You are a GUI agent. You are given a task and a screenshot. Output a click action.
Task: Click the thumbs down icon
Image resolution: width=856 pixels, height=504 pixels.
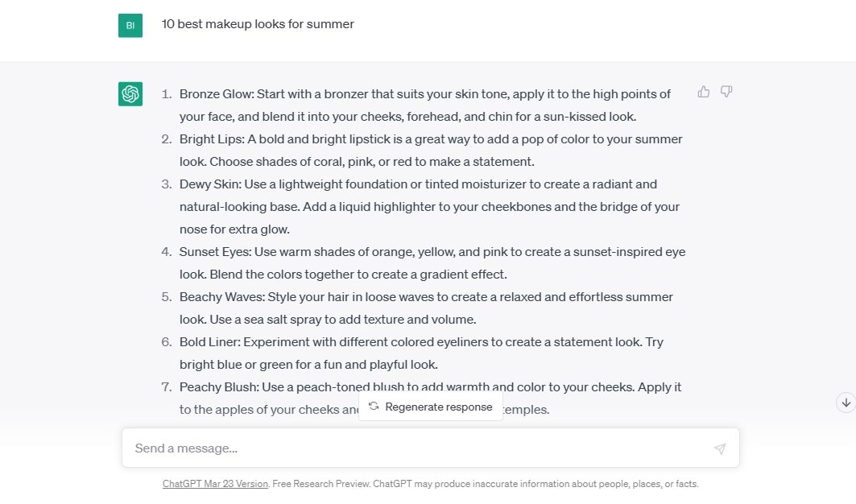click(x=726, y=92)
